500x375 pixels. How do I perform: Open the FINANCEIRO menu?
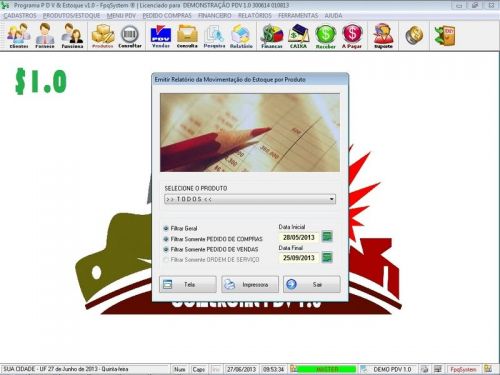click(215, 16)
